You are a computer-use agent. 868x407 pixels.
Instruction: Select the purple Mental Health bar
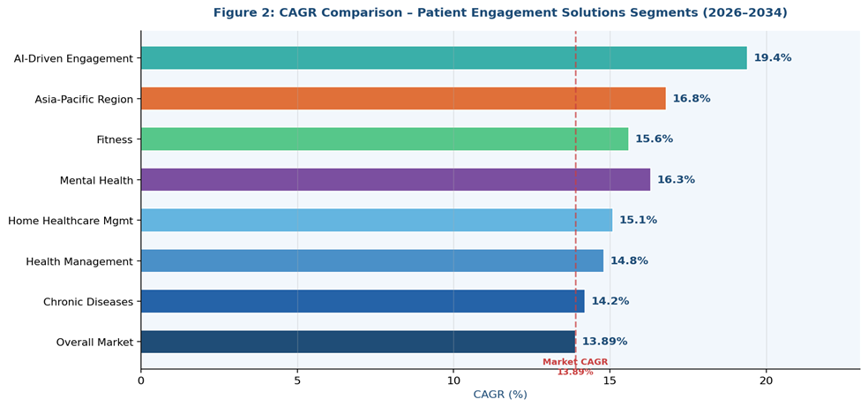[394, 180]
